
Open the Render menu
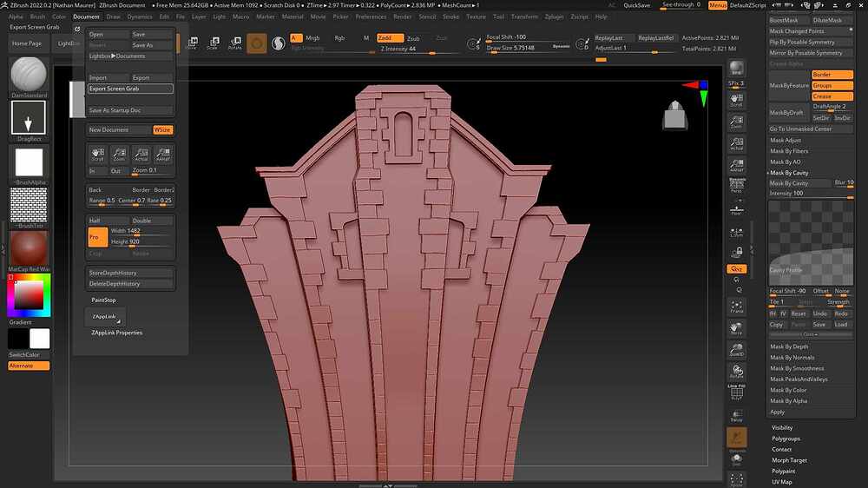[x=403, y=16]
